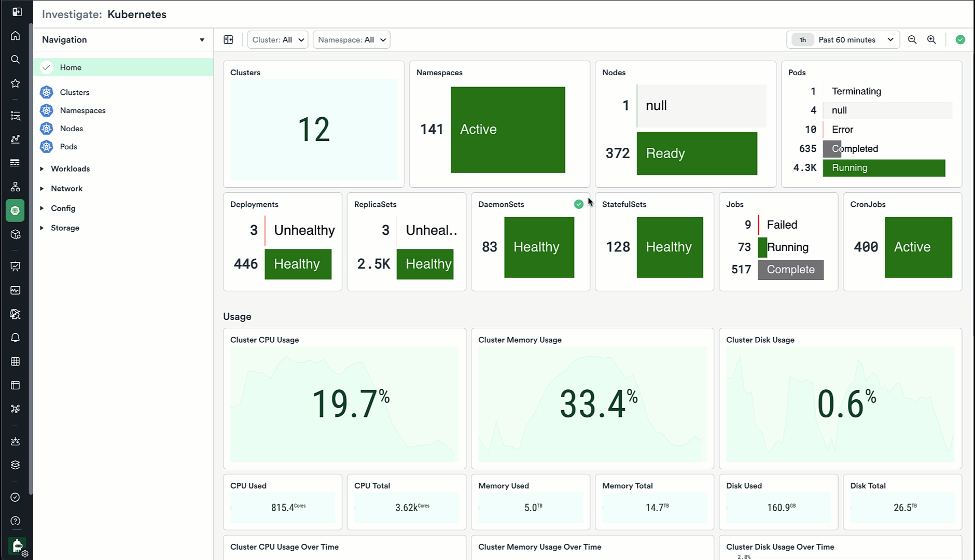Open the Help question mark icon

(x=16, y=521)
